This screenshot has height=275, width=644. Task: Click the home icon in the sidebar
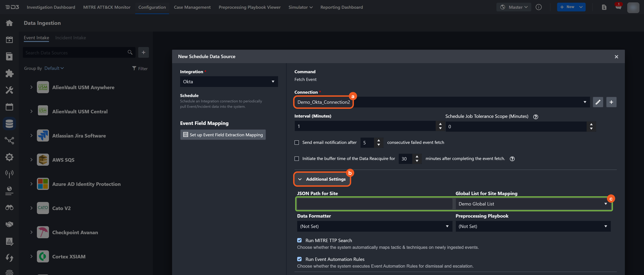(x=9, y=23)
